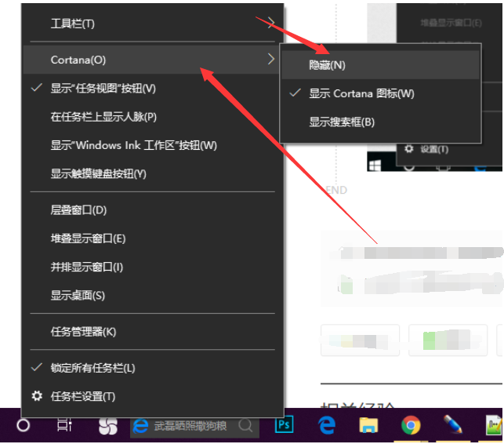
Task: Open File Explorer folder icon
Action: pyautogui.click(x=368, y=425)
